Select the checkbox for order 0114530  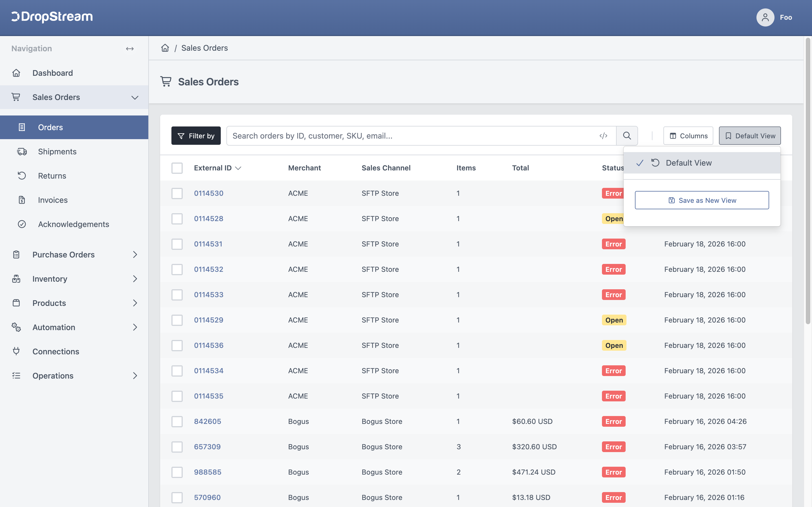tap(177, 194)
